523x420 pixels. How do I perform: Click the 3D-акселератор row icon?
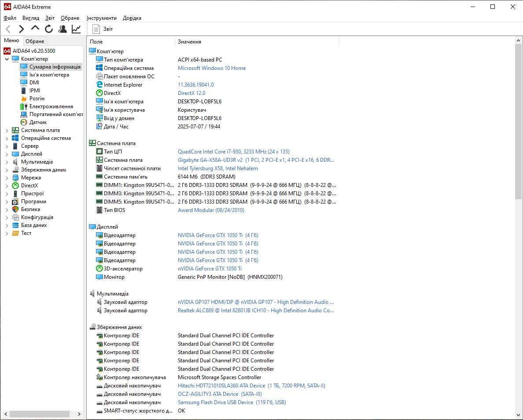(99, 268)
